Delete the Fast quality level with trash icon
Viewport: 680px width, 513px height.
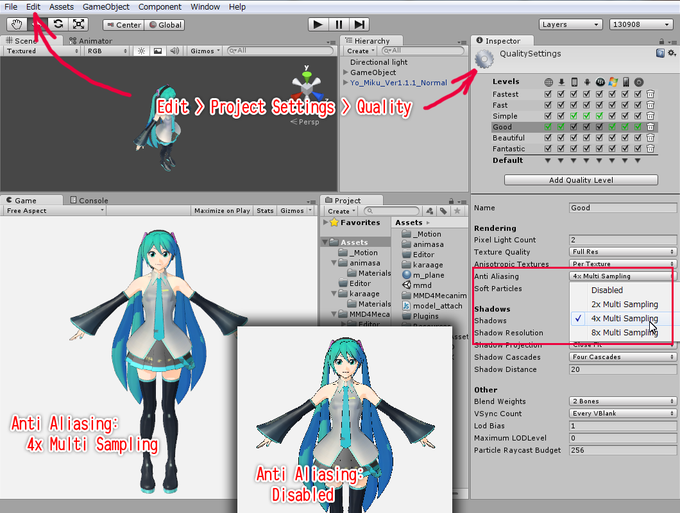tap(651, 105)
